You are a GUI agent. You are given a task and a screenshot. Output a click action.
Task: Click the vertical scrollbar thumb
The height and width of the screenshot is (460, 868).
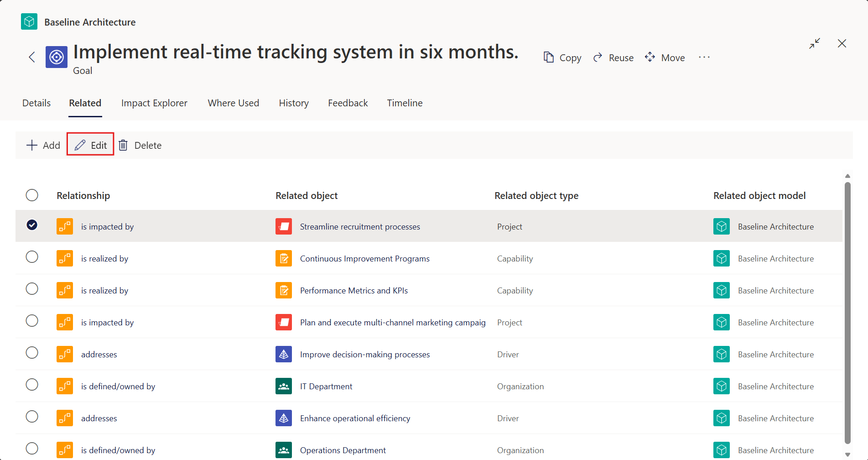click(x=847, y=313)
